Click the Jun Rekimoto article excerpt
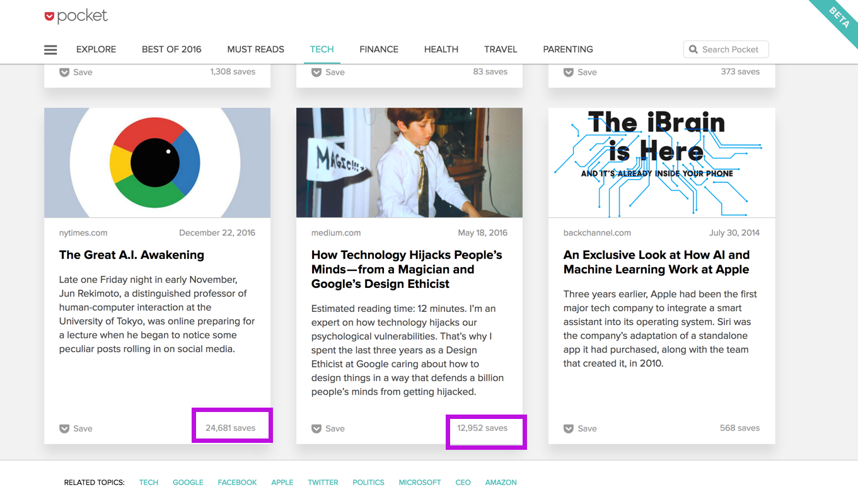The image size is (858, 504). [157, 314]
